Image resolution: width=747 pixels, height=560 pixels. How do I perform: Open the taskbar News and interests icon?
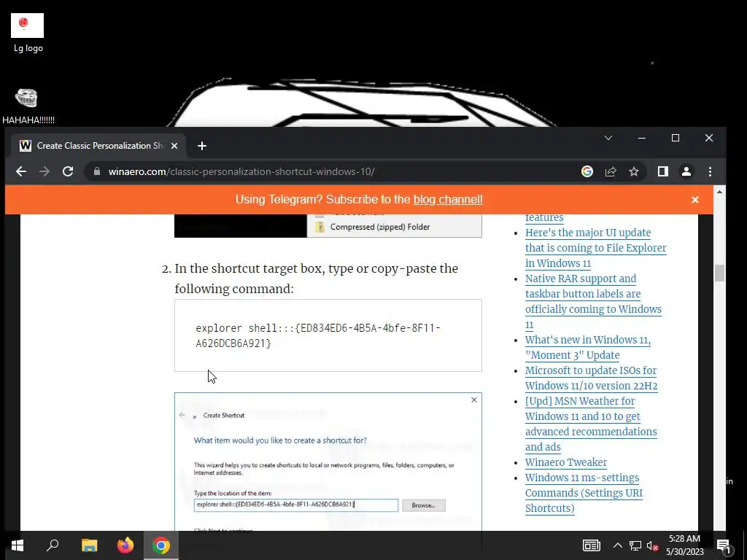tap(591, 545)
